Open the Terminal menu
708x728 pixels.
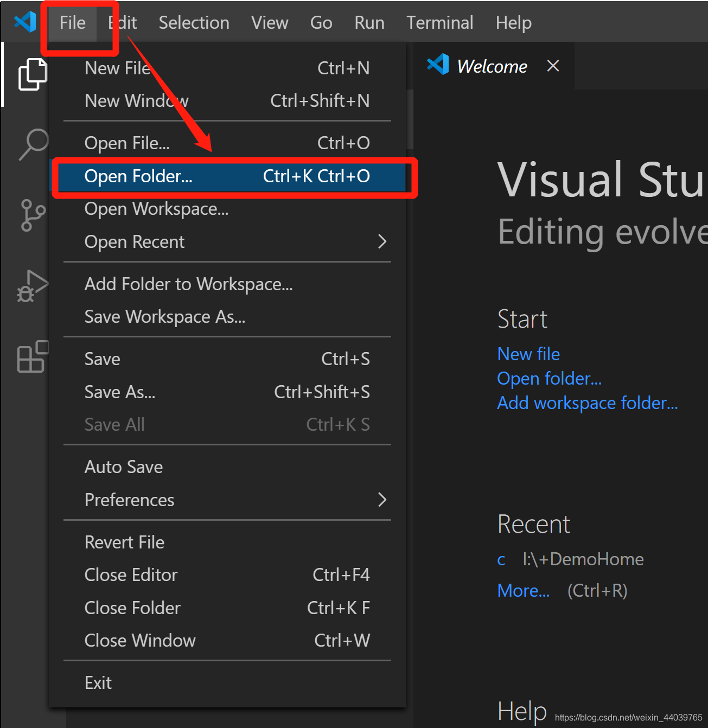click(440, 23)
